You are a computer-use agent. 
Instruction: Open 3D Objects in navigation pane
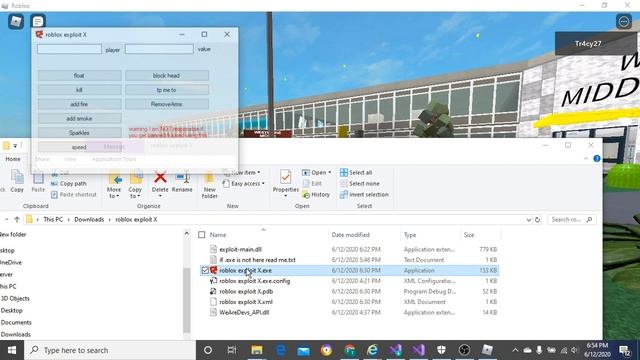coord(15,298)
